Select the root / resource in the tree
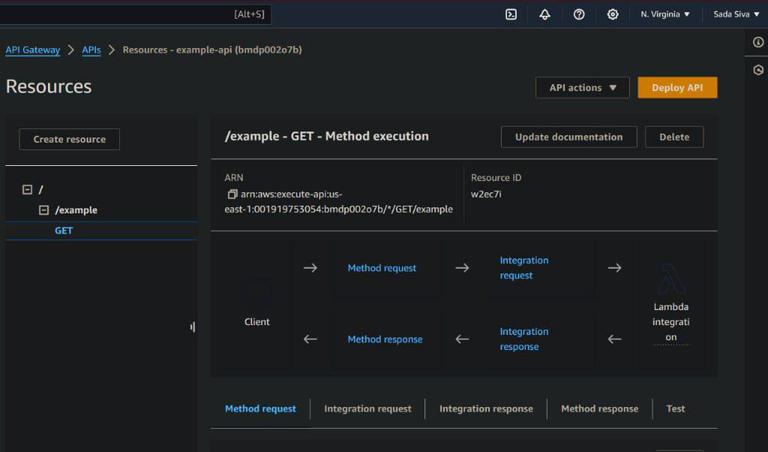The height and width of the screenshot is (452, 768). click(x=41, y=190)
